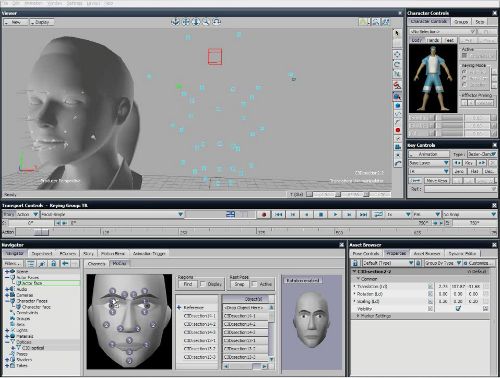Screen dimensions: 500x378
Task: Switch to the Hands tab in Character Controls
Action: [433, 40]
